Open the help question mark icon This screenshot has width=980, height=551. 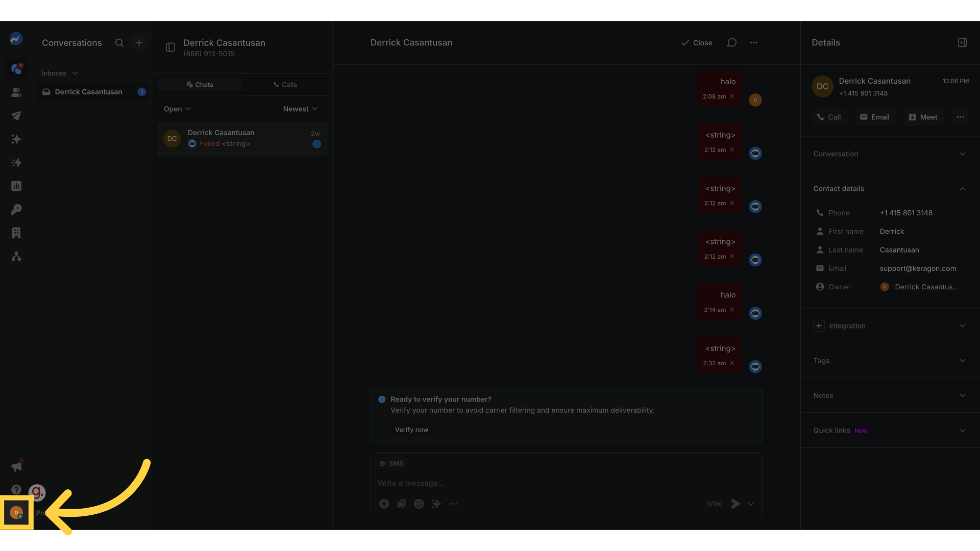pos(16,490)
